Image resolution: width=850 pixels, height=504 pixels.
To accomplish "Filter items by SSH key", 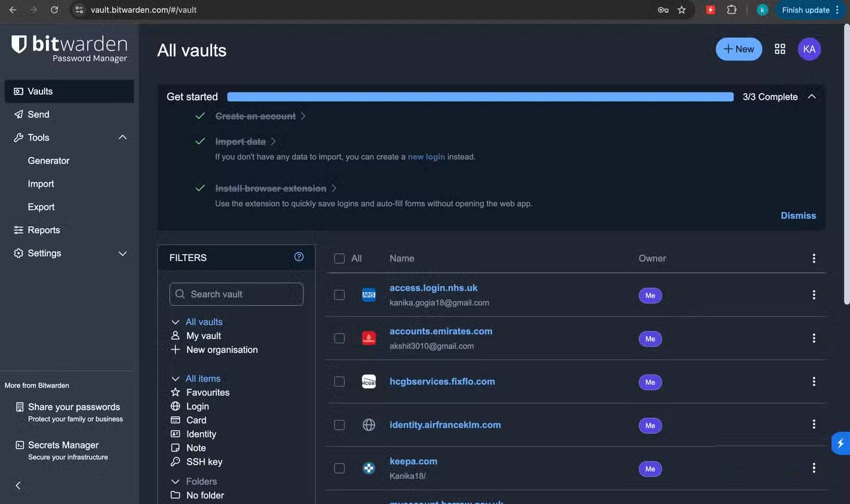I will [x=204, y=462].
